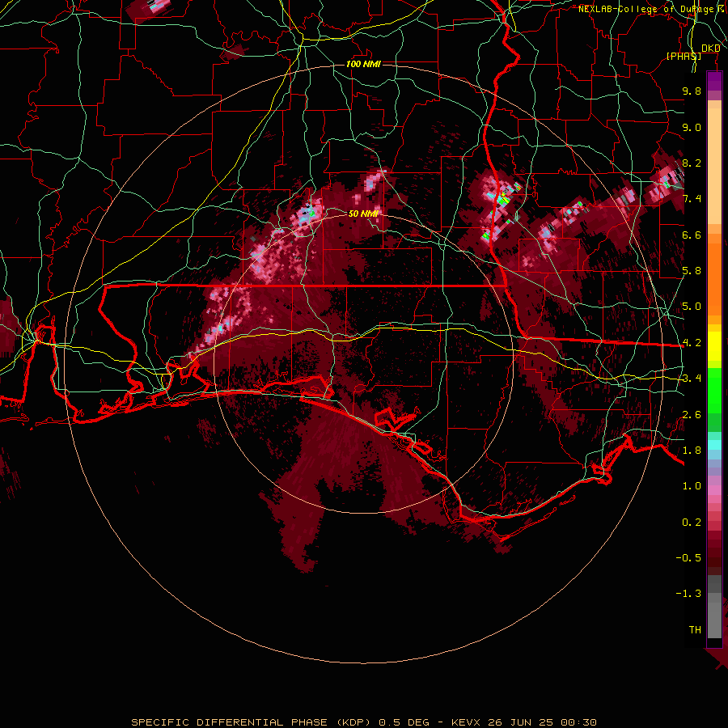Click the purple top segment of color bar

pos(714,81)
